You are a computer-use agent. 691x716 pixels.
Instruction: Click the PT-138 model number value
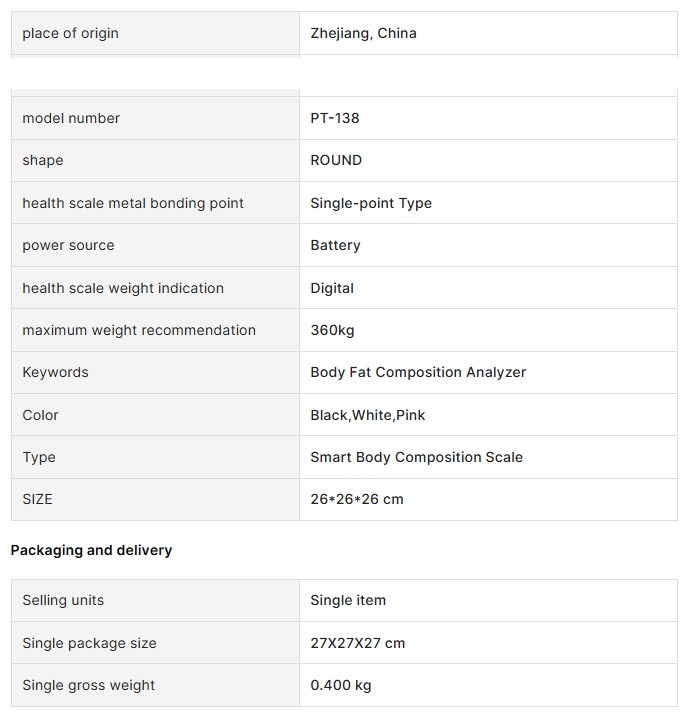335,118
